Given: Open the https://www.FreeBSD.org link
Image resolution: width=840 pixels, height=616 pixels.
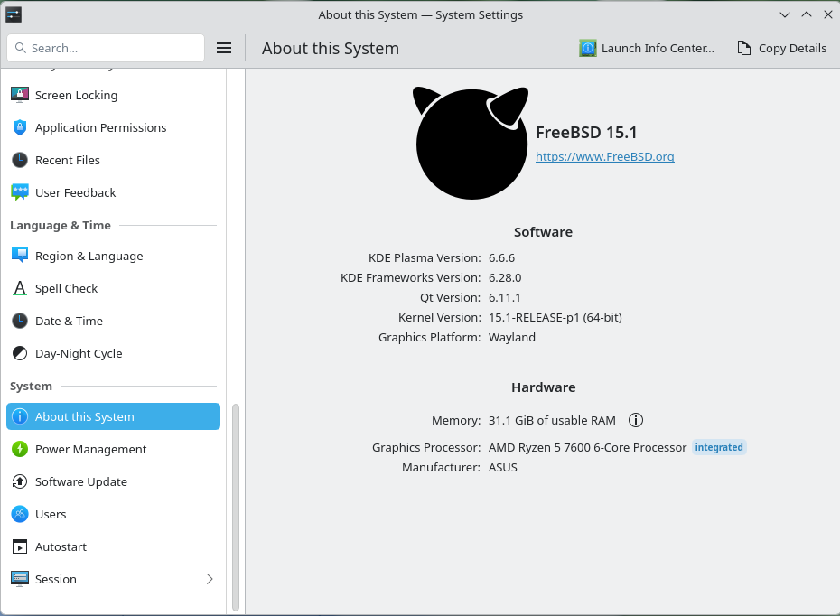Looking at the screenshot, I should coord(605,156).
